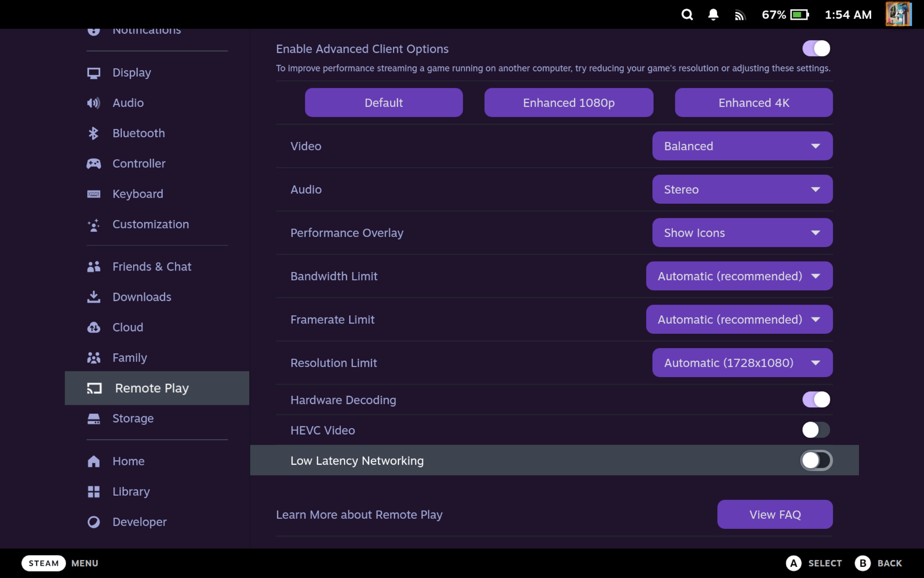
Task: Click the Hardware Decoding label
Action: pos(343,400)
